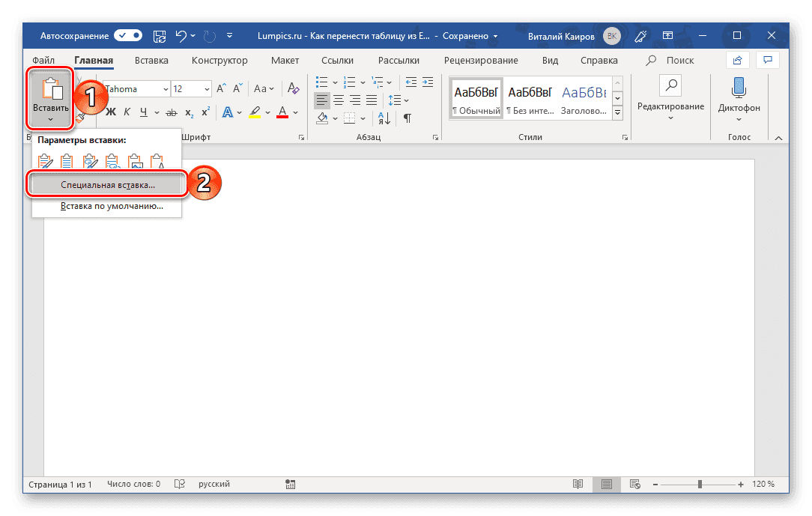This screenshot has width=812, height=516.
Task: Click the bulleted list icon
Action: 321,82
